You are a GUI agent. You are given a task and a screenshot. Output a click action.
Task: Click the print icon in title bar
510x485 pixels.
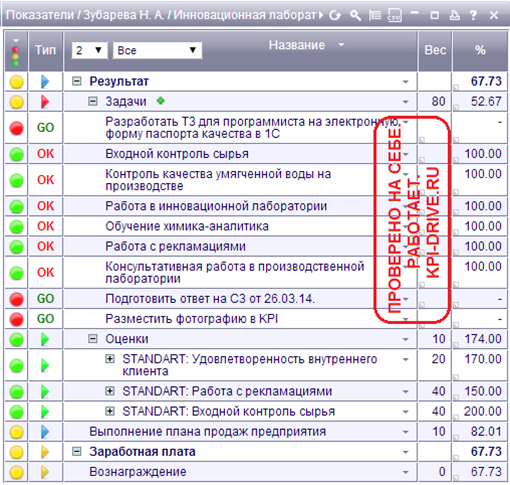(455, 15)
